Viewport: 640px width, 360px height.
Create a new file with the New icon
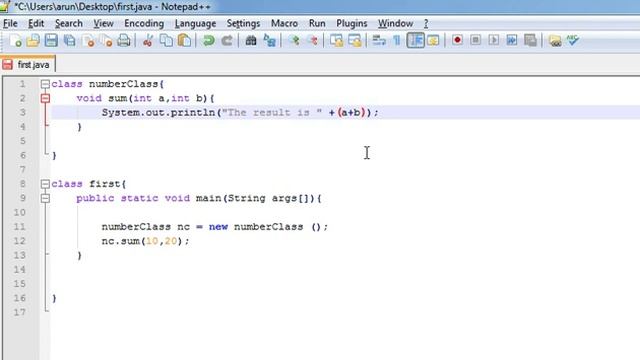tap(16, 40)
